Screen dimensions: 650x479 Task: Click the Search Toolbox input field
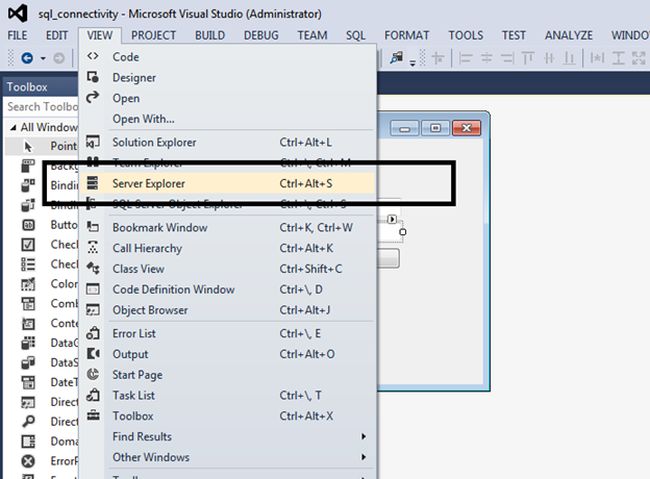click(41, 107)
